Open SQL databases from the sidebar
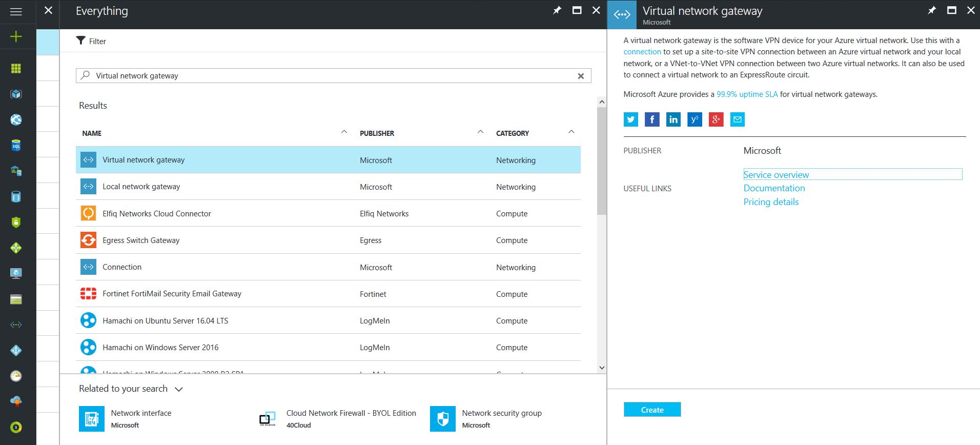 pos(16,146)
